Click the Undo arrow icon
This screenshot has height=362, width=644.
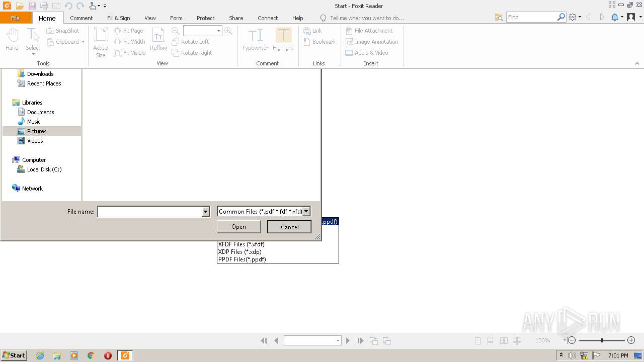click(68, 6)
